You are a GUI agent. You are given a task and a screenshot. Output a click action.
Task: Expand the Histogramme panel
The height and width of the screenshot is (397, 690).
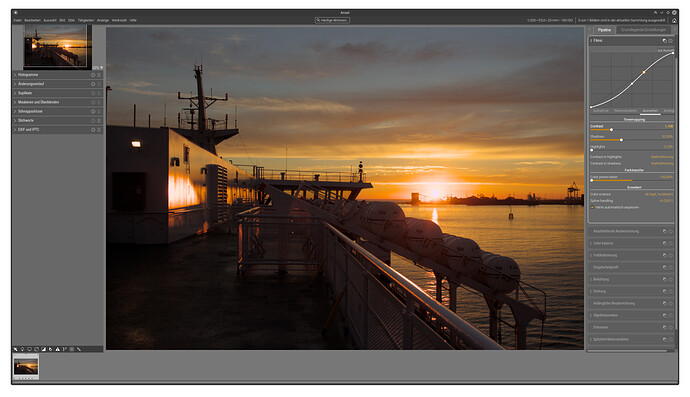tap(15, 75)
